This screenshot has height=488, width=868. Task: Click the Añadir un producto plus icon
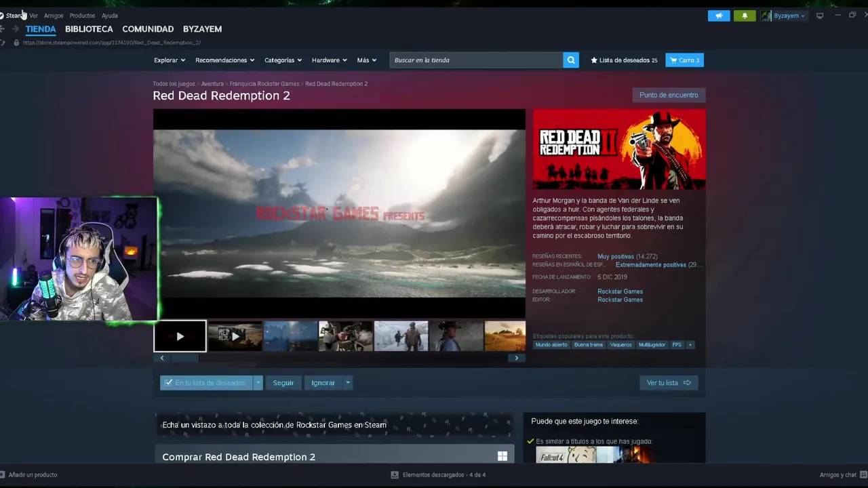click(x=2, y=474)
